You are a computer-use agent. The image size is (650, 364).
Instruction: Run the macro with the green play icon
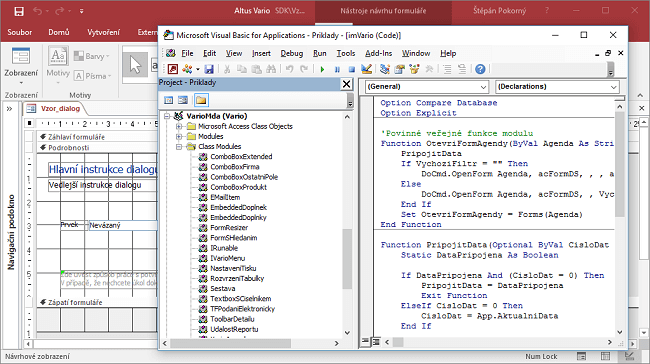(322, 69)
